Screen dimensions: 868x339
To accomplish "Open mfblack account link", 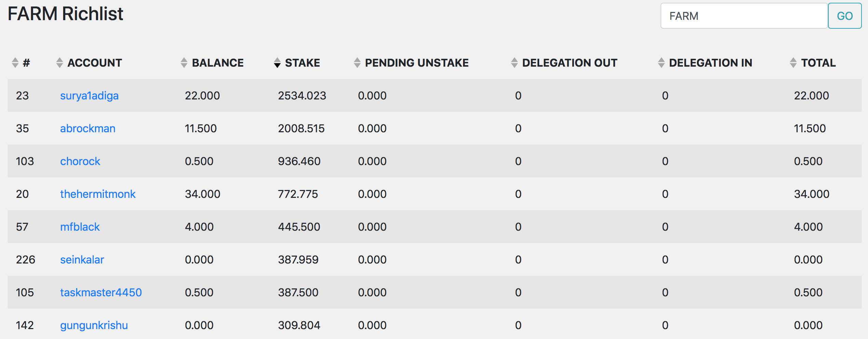I will tap(80, 227).
